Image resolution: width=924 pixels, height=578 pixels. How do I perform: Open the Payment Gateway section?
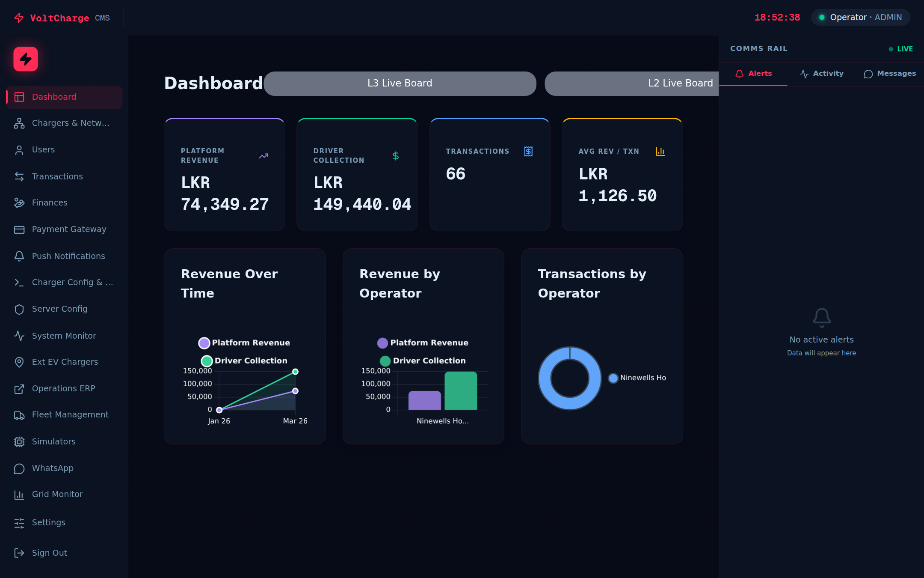pos(69,229)
